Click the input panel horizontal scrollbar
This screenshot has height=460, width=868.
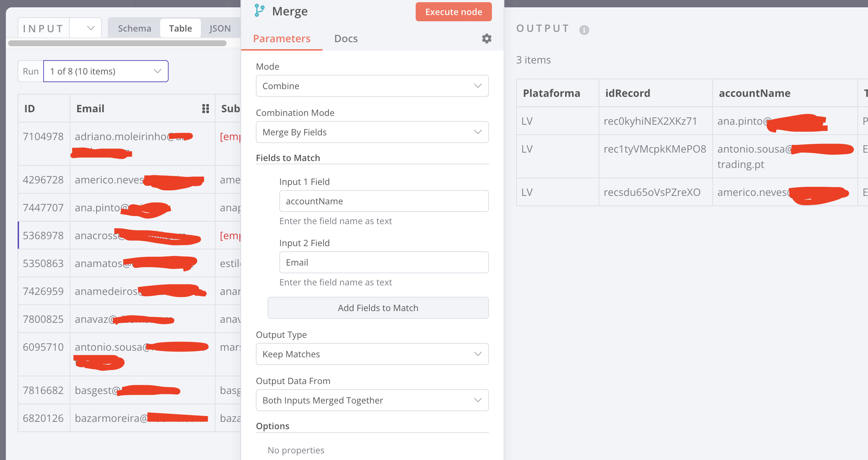point(117,43)
